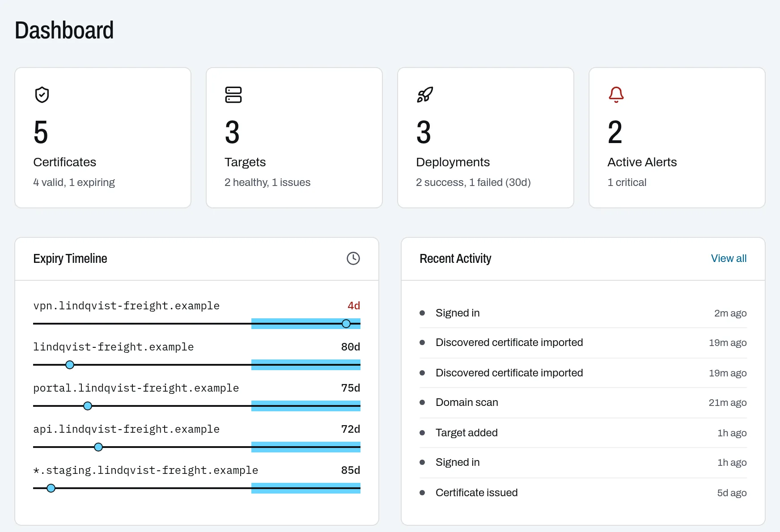Click the 5d ago timestamp
Screen dimensions: 780x532
coord(732,493)
